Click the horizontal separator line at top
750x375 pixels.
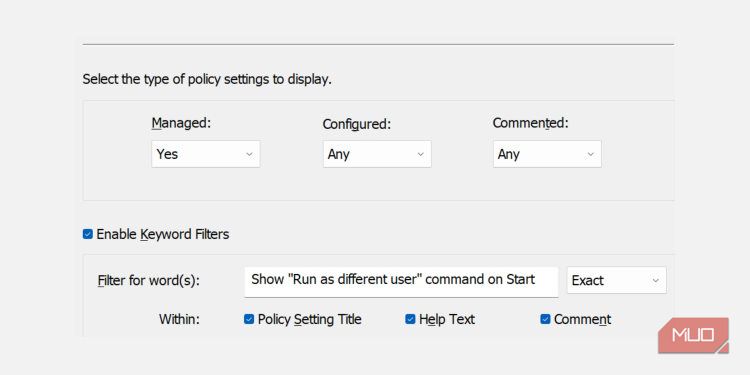pyautogui.click(x=378, y=44)
